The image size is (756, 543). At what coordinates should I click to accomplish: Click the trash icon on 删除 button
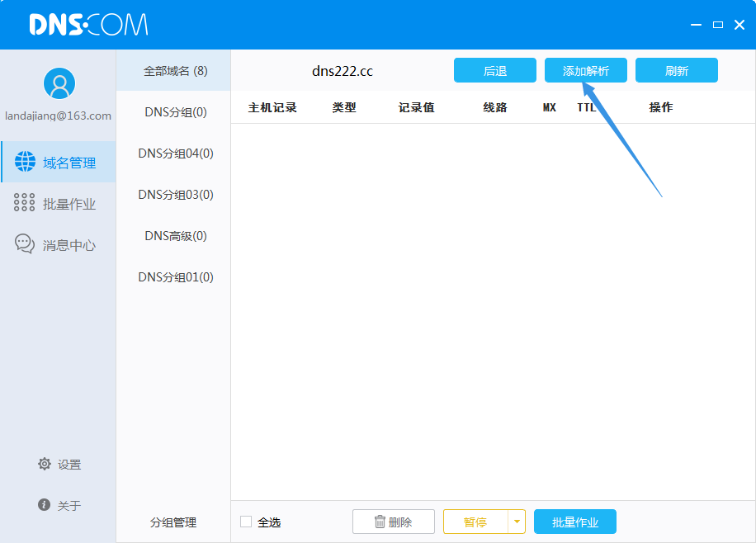click(x=380, y=522)
